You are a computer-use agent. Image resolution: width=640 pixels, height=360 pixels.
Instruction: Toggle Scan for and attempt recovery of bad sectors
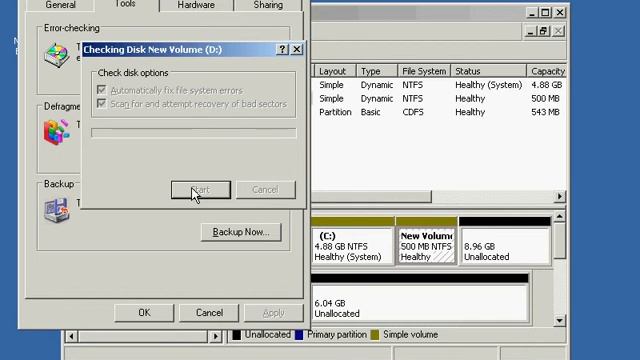pos(101,103)
